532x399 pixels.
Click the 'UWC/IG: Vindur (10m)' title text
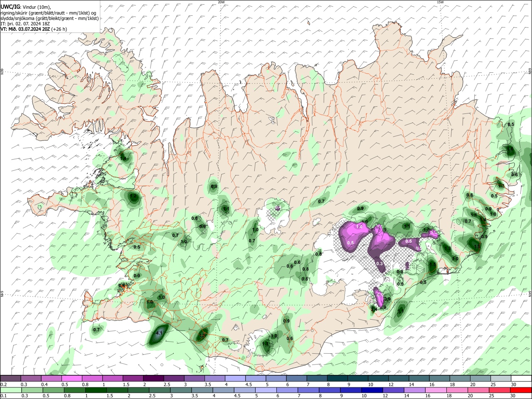point(25,7)
